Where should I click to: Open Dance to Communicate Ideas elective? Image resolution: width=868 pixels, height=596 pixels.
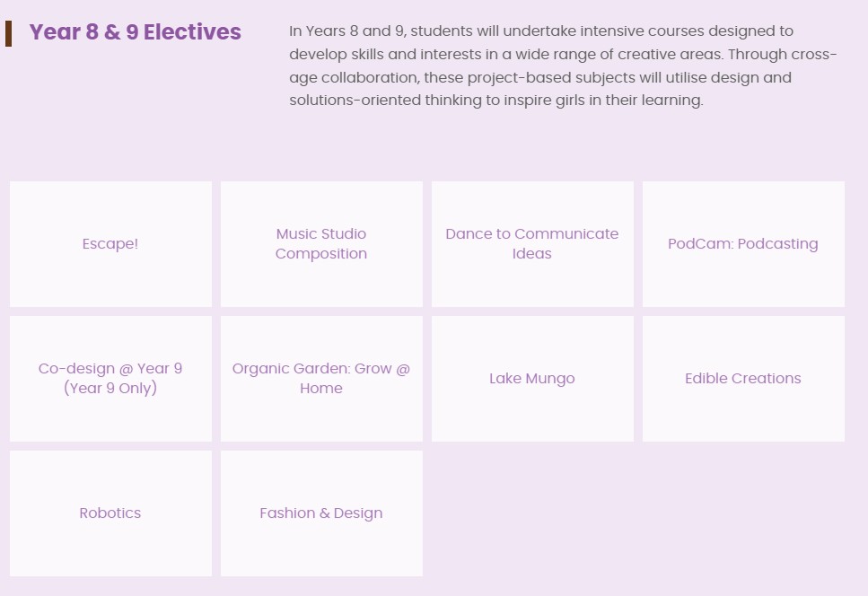tap(532, 244)
